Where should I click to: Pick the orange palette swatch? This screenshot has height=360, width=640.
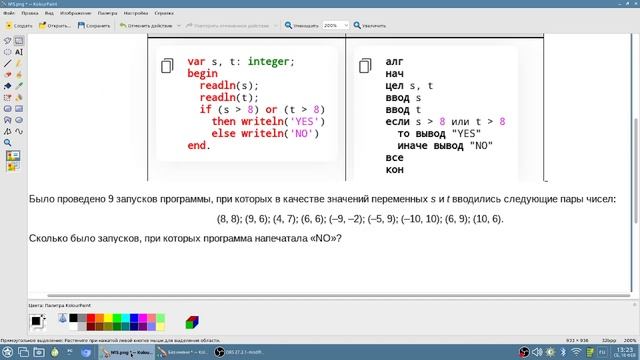tap(99, 318)
